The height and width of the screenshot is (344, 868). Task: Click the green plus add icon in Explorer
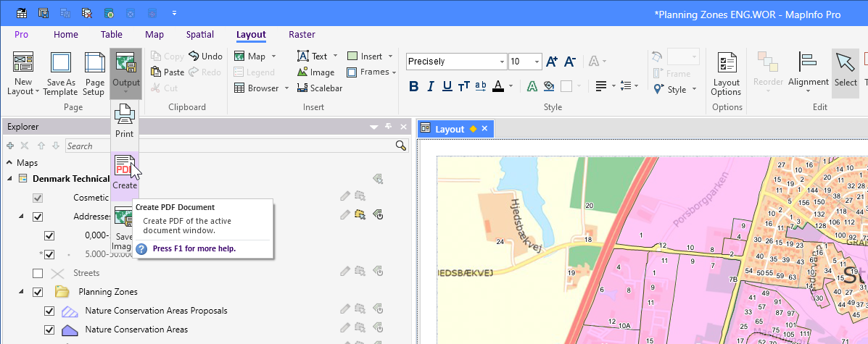[10, 146]
